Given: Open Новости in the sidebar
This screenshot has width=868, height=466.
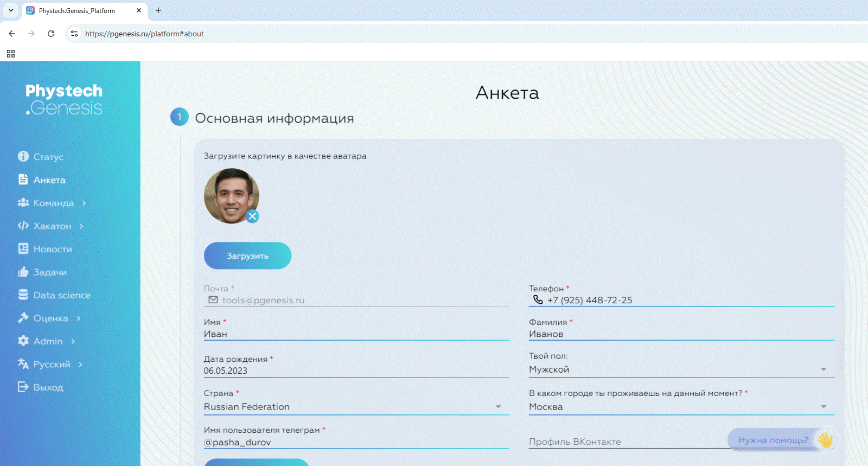Looking at the screenshot, I should click(53, 249).
